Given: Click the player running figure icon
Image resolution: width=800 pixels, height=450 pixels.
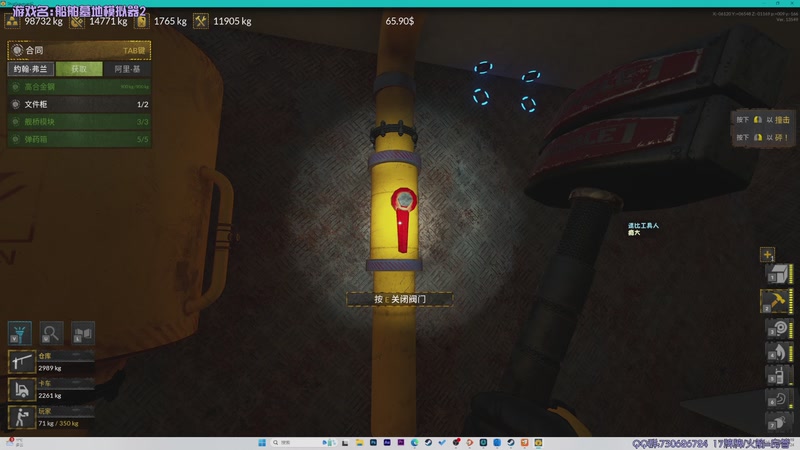Looking at the screenshot, I should click(x=21, y=417).
